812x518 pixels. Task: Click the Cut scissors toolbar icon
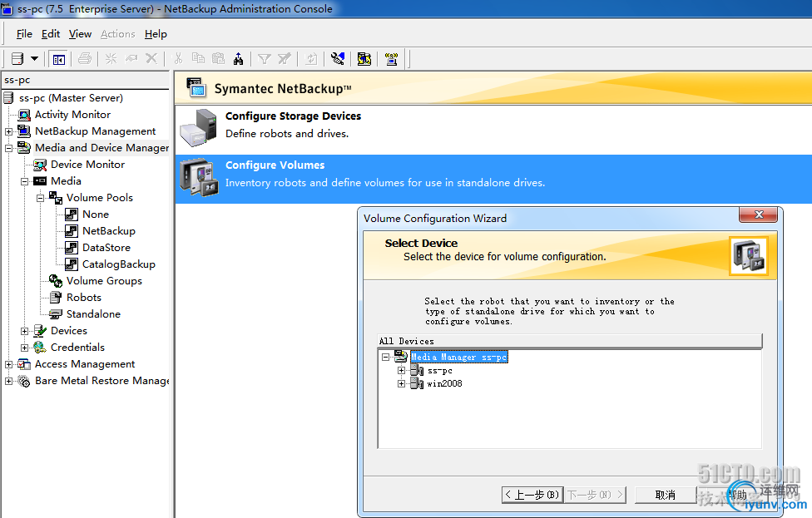point(179,58)
